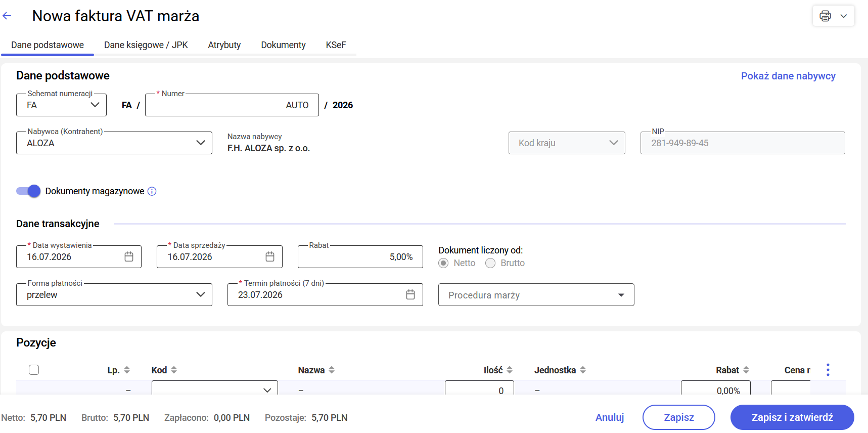Click the Anuluj button
The width and height of the screenshot is (868, 433).
610,417
